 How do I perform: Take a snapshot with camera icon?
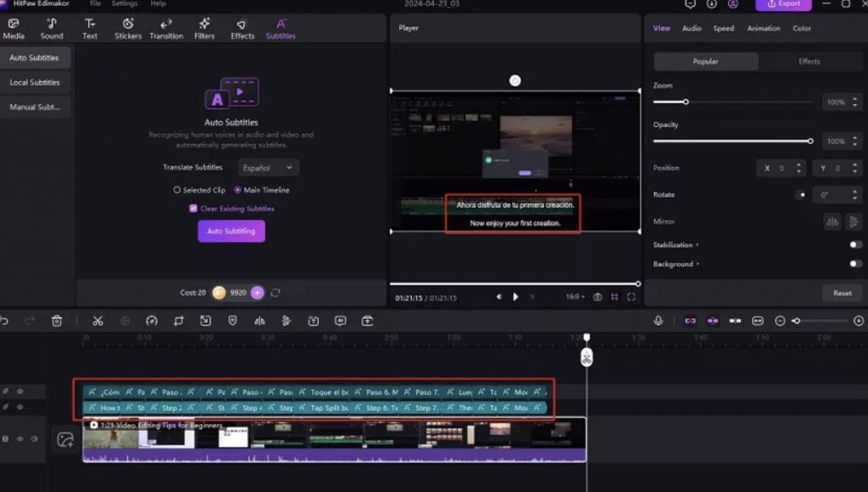(x=598, y=297)
